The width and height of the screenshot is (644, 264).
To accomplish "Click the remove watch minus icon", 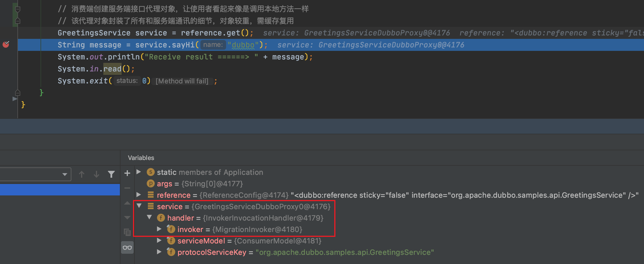I will click(127, 188).
